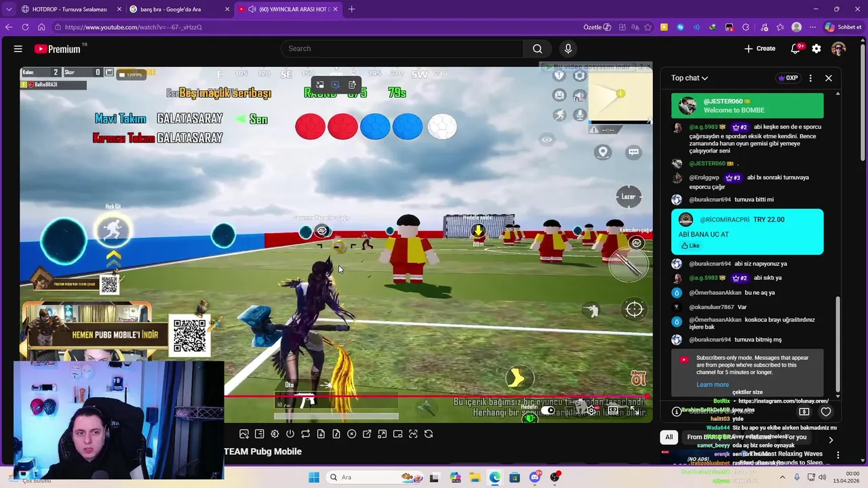This screenshot has height=488, width=868.
Task: Click the video title TEAM Pubg Mobile
Action: coord(263,451)
